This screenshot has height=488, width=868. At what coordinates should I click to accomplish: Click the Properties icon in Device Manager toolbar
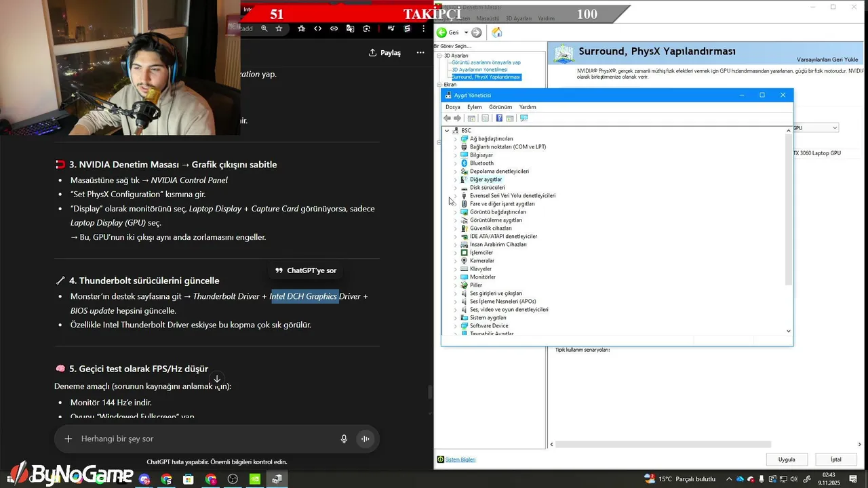[485, 118]
